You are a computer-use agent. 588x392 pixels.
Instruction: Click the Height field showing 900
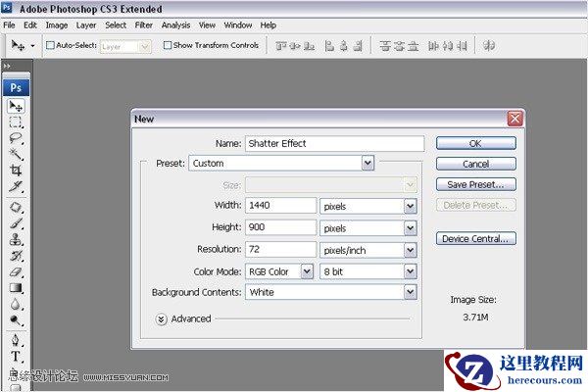pyautogui.click(x=281, y=227)
